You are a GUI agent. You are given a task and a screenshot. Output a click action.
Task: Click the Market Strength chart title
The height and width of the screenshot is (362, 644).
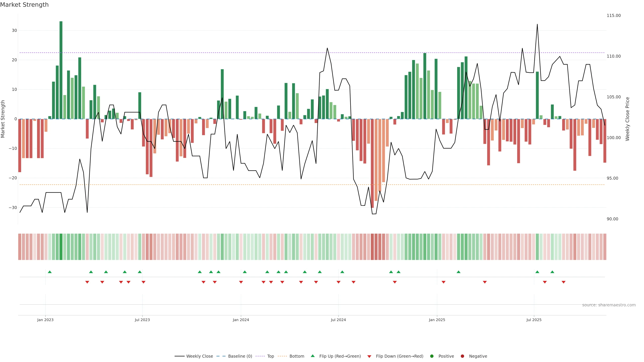click(x=24, y=5)
